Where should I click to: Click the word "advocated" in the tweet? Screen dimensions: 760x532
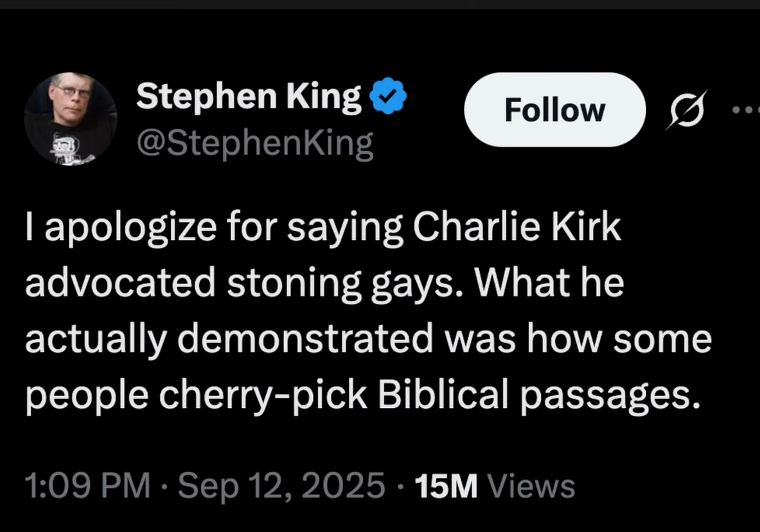click(x=119, y=285)
